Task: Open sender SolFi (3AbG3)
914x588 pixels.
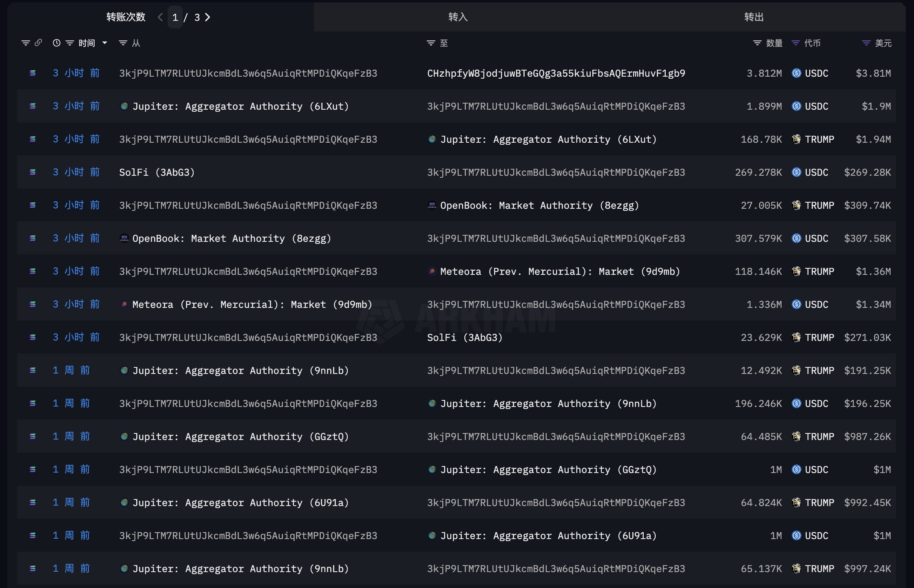Action: pos(157,172)
